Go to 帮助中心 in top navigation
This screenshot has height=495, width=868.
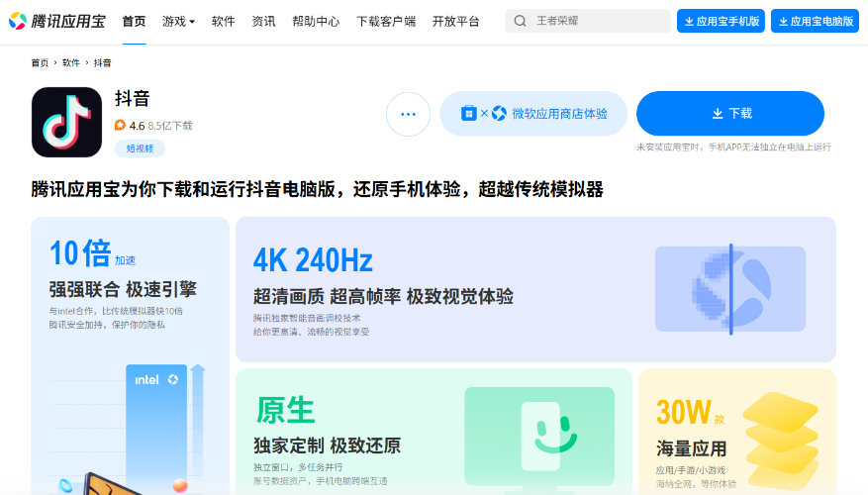316,21
